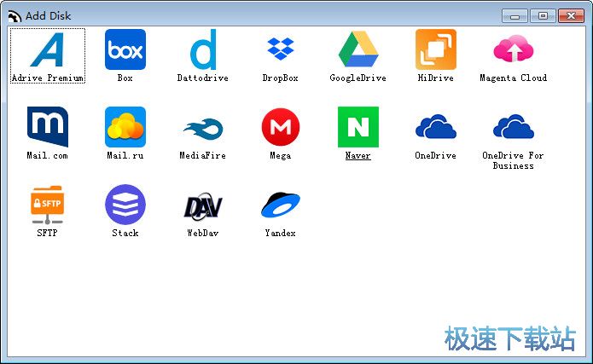
Task: Pick the Dattodrive icon
Action: coord(203,50)
